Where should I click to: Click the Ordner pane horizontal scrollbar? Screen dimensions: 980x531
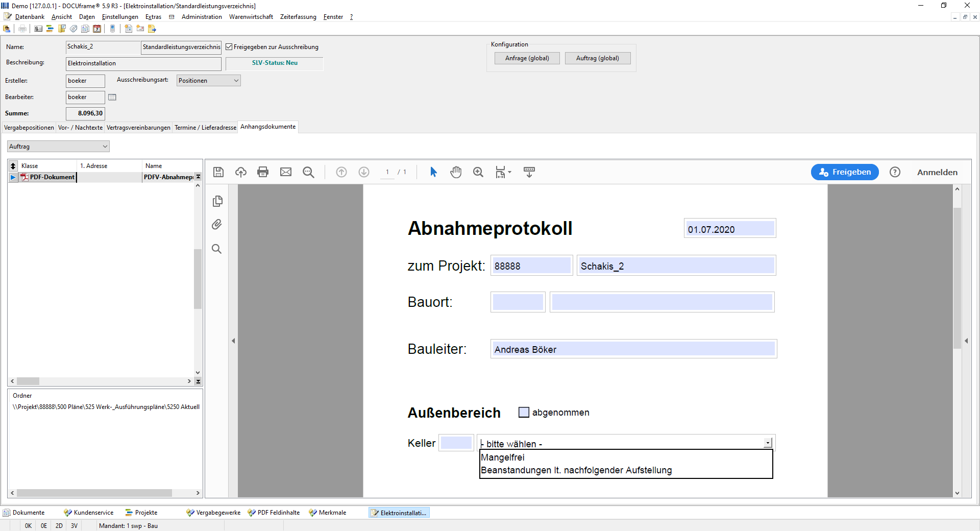[x=94, y=493]
